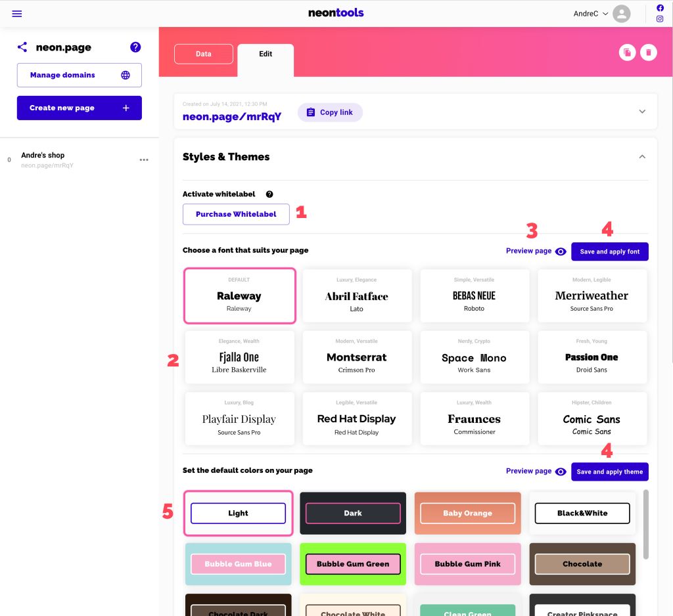673x616 pixels.
Task: Select the Bebas Neue font card
Action: (x=475, y=296)
